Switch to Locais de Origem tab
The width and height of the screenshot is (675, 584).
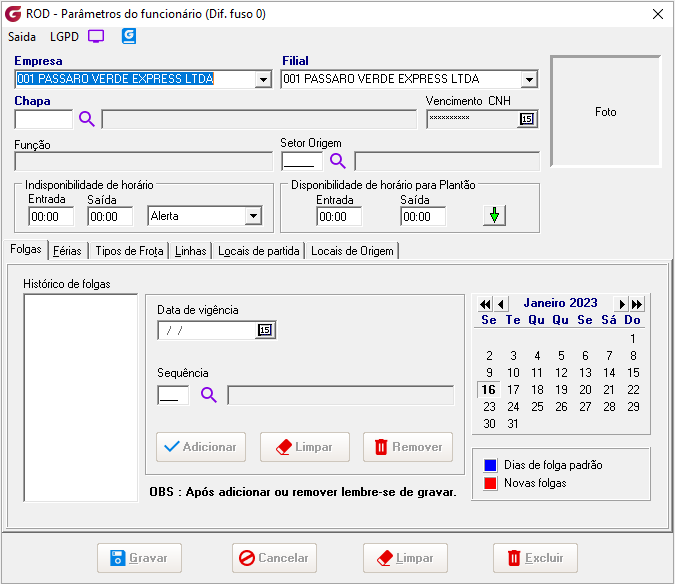[352, 251]
